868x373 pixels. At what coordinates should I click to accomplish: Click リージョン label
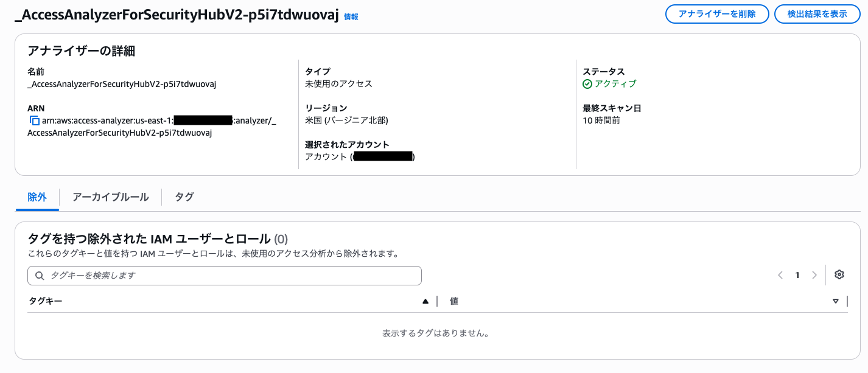tap(326, 108)
